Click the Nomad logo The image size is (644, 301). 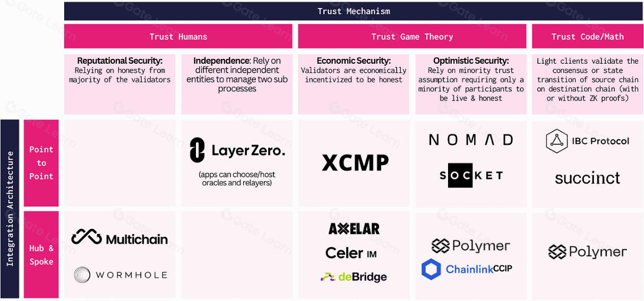[470, 140]
